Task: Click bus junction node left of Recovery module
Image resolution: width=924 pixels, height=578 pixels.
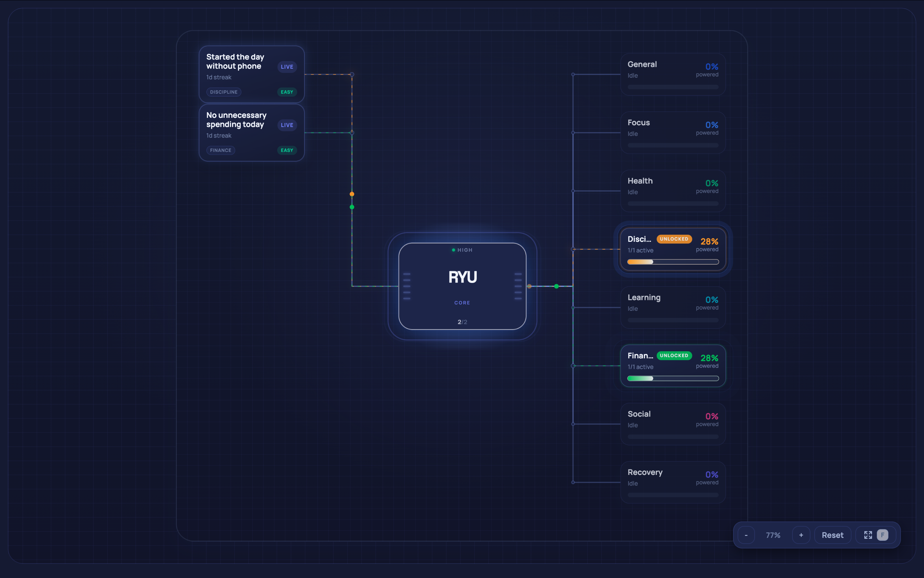Action: pyautogui.click(x=573, y=482)
